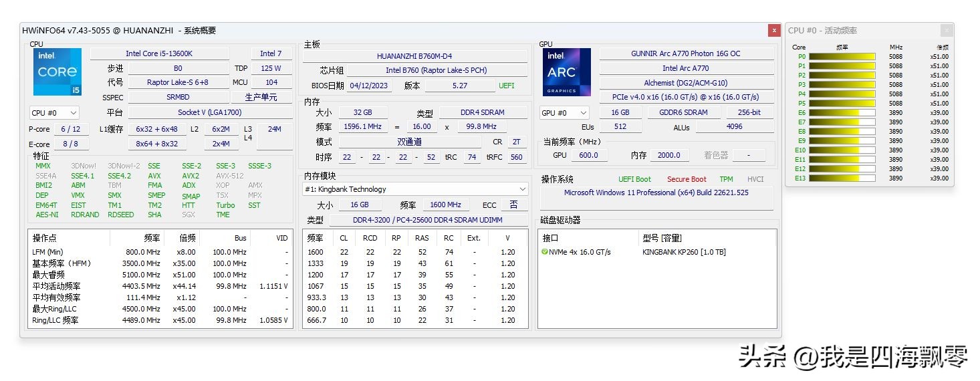Click the 32 GB memory size field
The height and width of the screenshot is (381, 980).
(363, 112)
